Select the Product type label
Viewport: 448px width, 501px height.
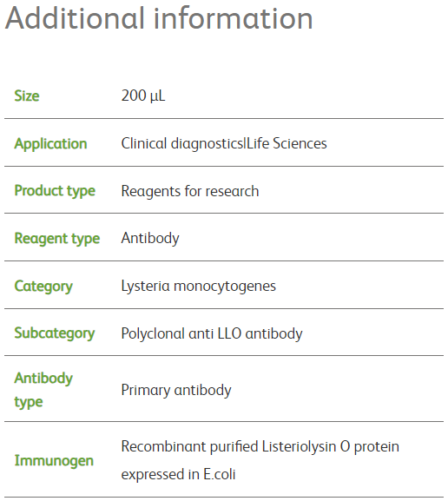coord(55,191)
